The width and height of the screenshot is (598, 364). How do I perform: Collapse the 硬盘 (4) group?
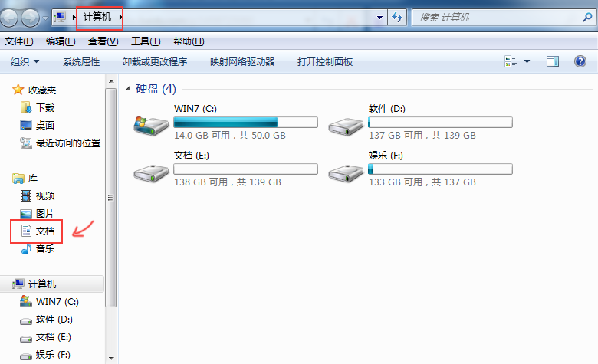tap(129, 89)
